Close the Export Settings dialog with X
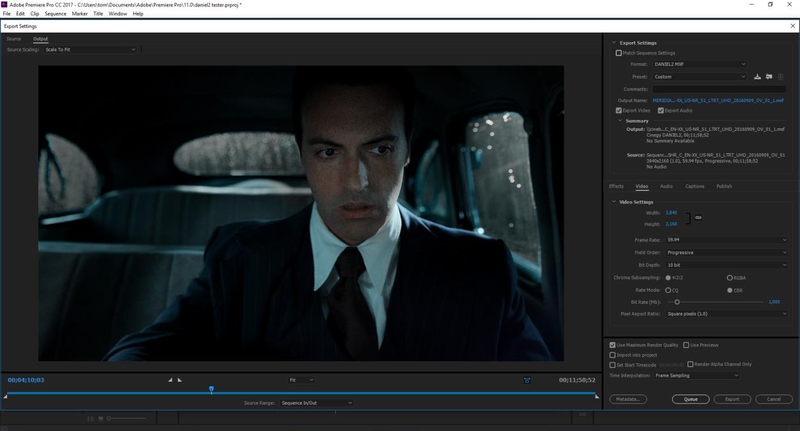Image resolution: width=800 pixels, height=431 pixels. [792, 26]
